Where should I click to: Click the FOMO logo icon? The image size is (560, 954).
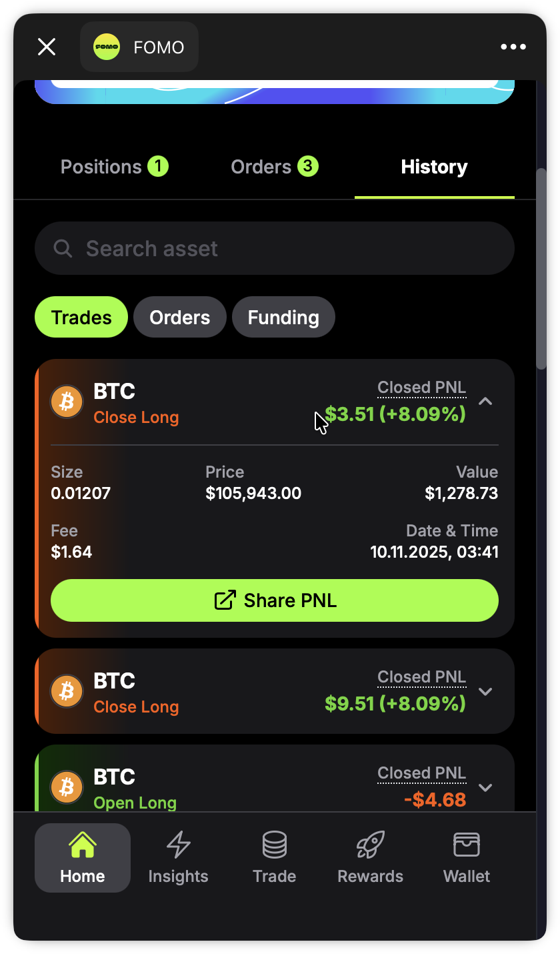coord(107,47)
